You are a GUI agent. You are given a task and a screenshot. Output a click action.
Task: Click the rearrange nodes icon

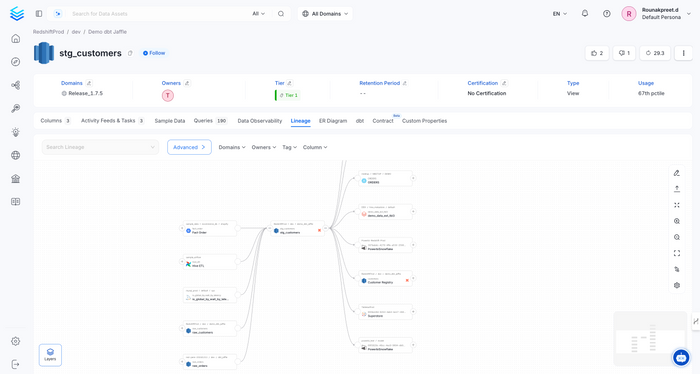(x=677, y=269)
